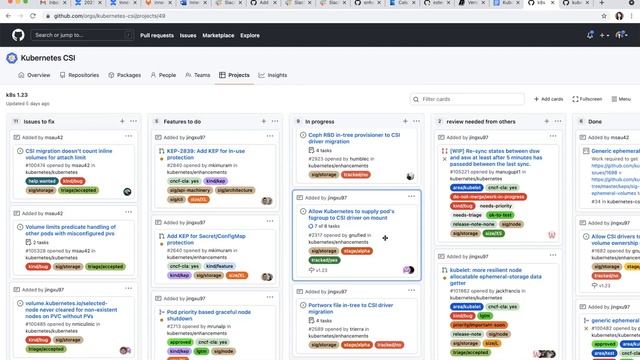Switch to the People tab
This screenshot has width=640, height=360.
click(x=163, y=75)
